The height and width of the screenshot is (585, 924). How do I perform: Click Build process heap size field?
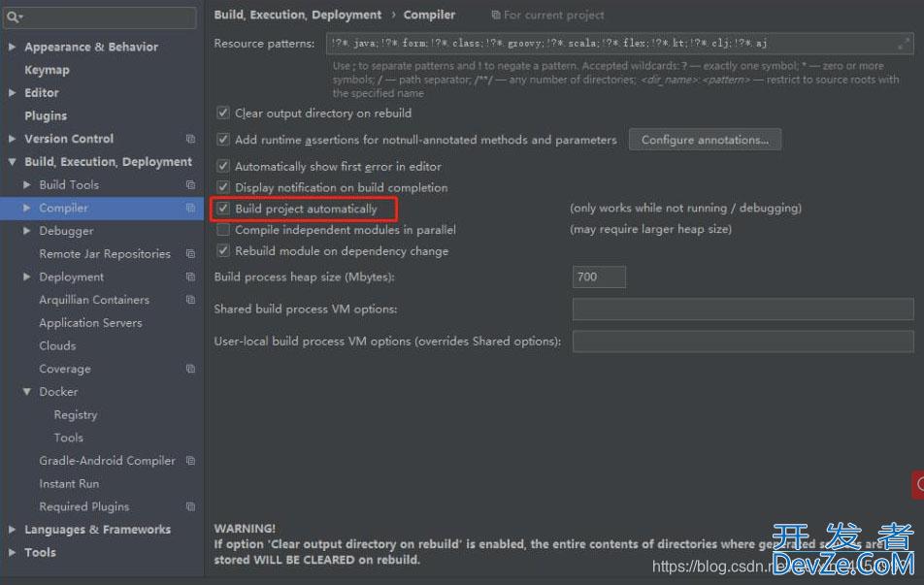pos(599,276)
